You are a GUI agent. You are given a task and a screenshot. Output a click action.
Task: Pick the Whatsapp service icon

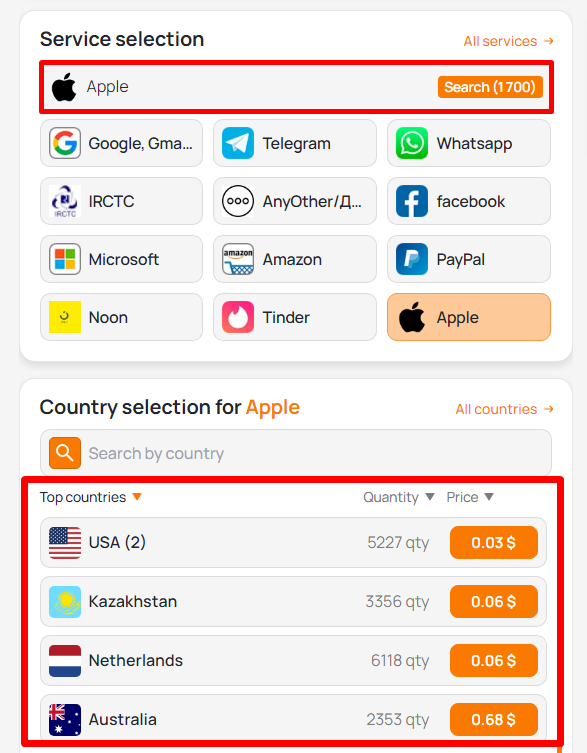pyautogui.click(x=412, y=143)
